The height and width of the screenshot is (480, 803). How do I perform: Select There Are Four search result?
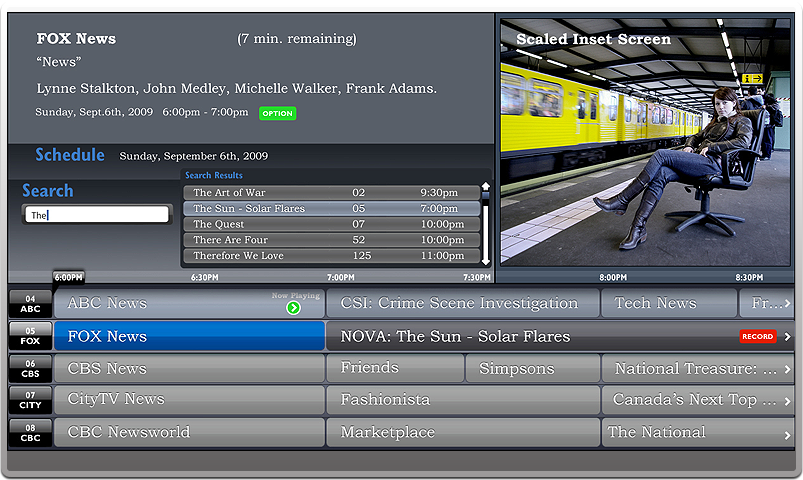331,240
